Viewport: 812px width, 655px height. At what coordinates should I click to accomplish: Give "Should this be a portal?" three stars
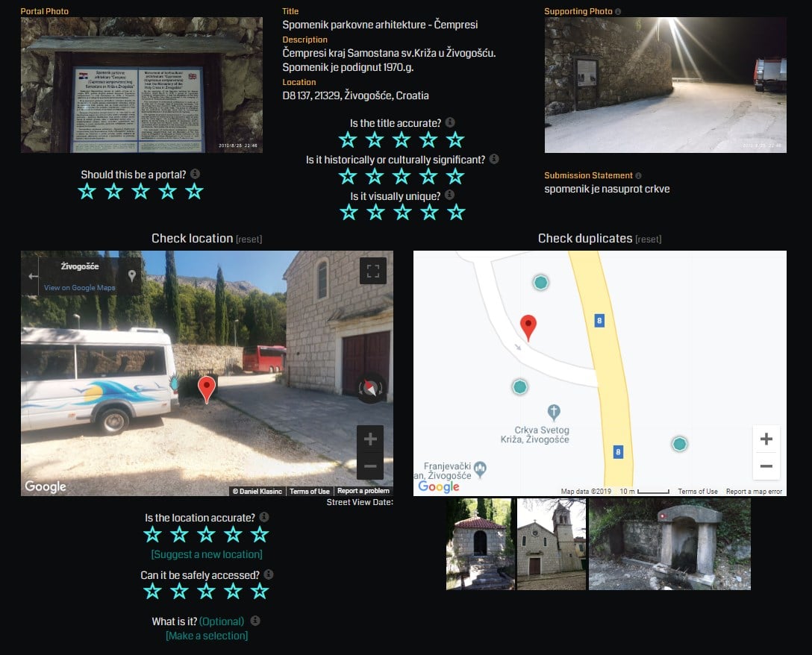[x=141, y=192]
